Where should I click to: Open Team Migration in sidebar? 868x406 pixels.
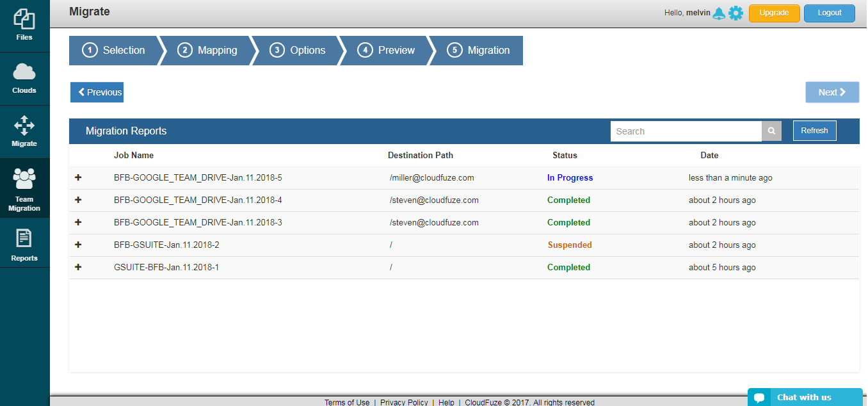(x=24, y=188)
